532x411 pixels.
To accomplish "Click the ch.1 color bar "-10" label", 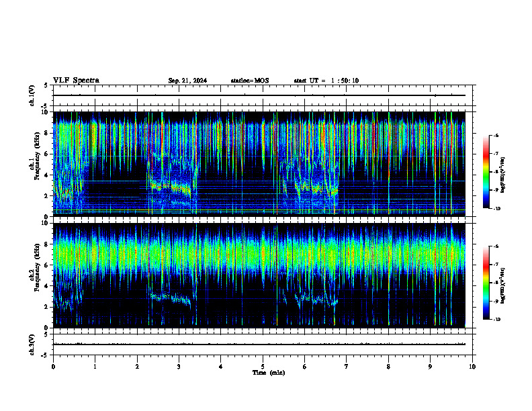I will pyautogui.click(x=496, y=209).
